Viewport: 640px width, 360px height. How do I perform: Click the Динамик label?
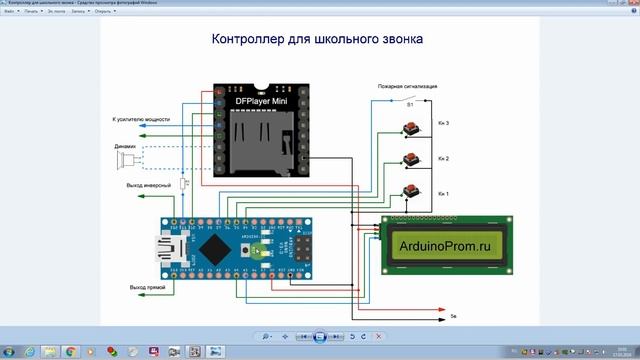click(x=125, y=146)
